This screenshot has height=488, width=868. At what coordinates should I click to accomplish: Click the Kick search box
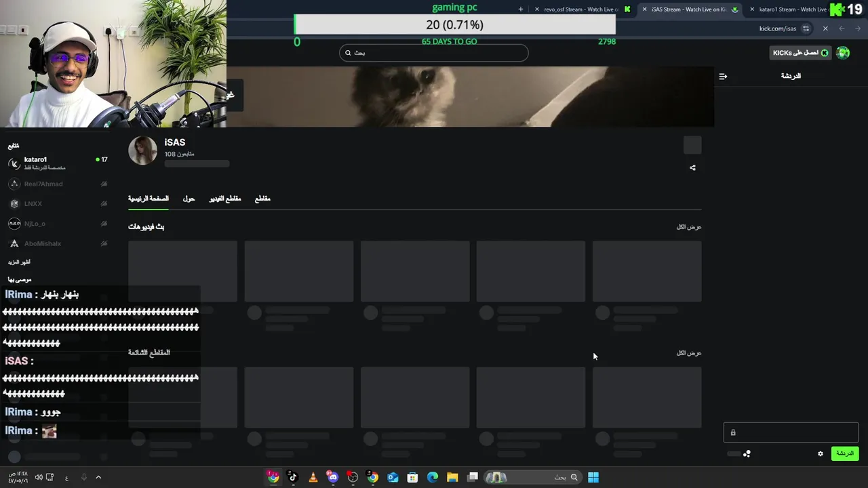click(x=434, y=53)
